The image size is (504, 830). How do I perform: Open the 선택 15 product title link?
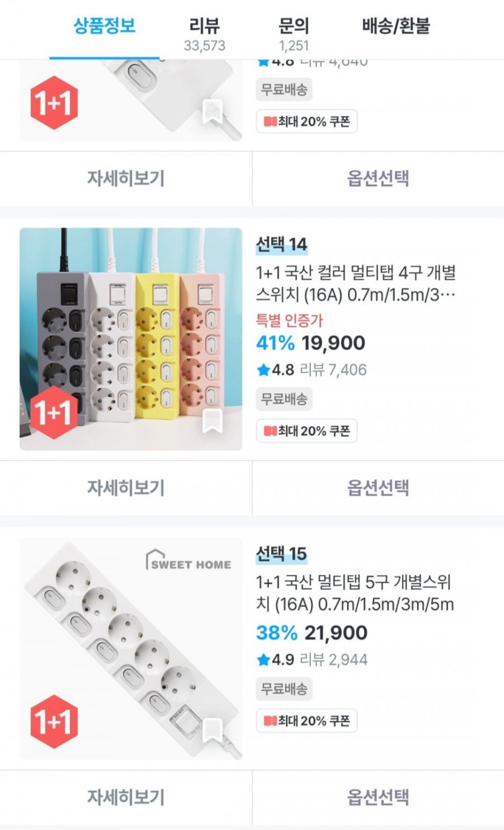tap(355, 594)
